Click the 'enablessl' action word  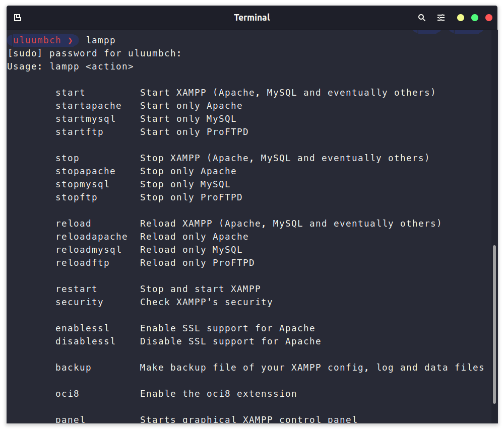coord(83,328)
